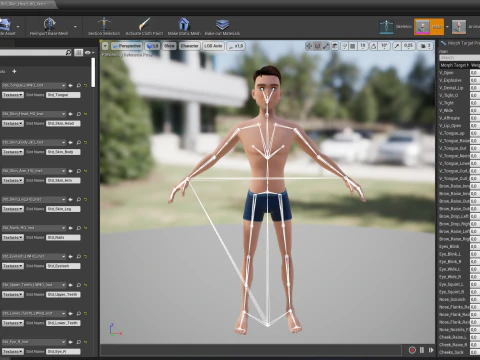Click search magnifier in details panel

click(68, 52)
